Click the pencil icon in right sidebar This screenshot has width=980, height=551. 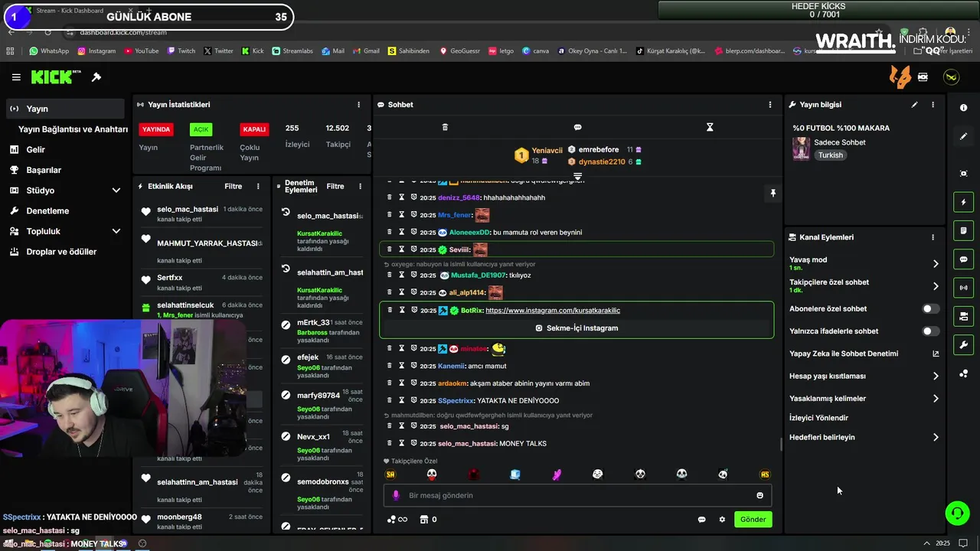963,136
